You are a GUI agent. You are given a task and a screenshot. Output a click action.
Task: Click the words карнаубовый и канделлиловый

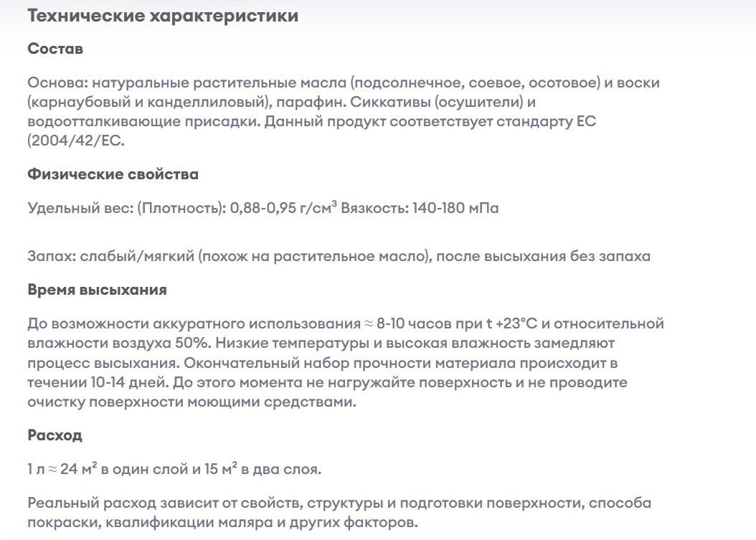(x=148, y=103)
